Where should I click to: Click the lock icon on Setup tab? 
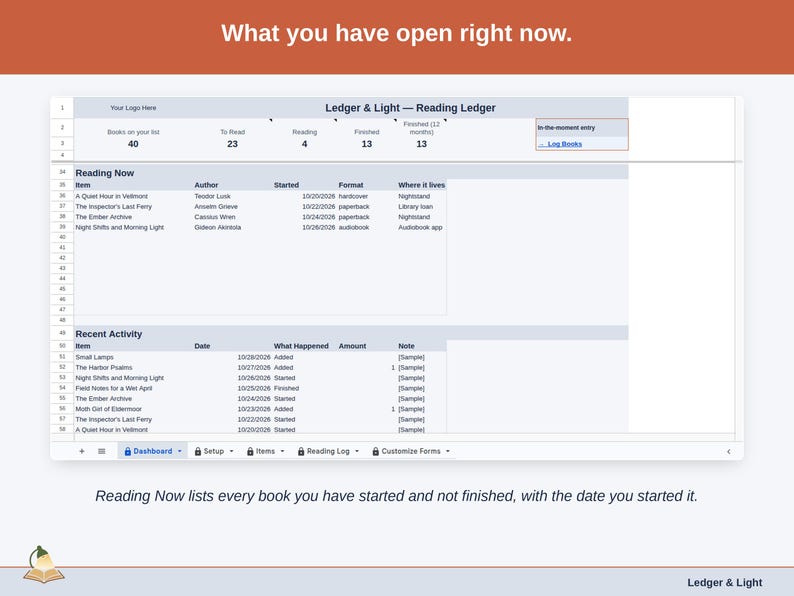tap(198, 451)
